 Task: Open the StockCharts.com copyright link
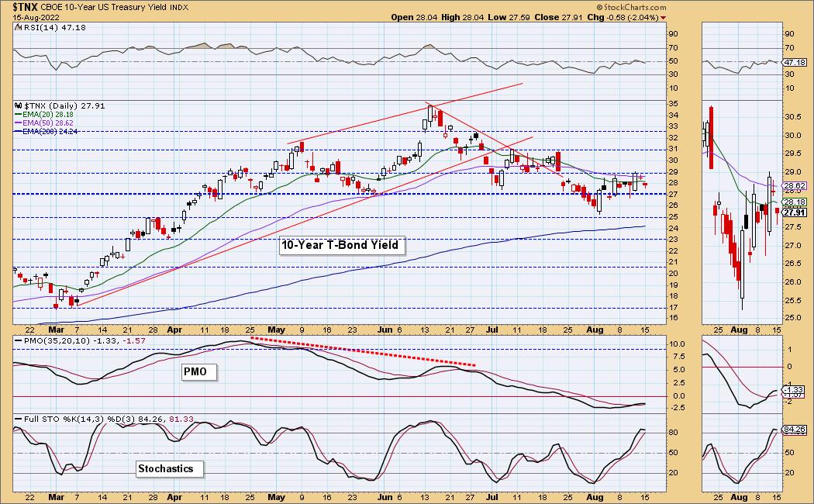tap(631, 7)
